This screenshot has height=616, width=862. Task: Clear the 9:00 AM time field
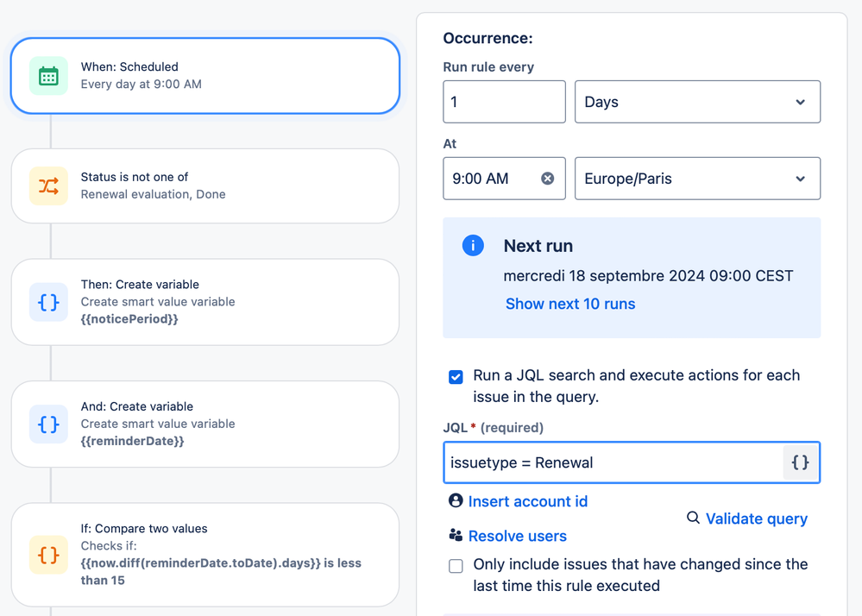coord(547,179)
